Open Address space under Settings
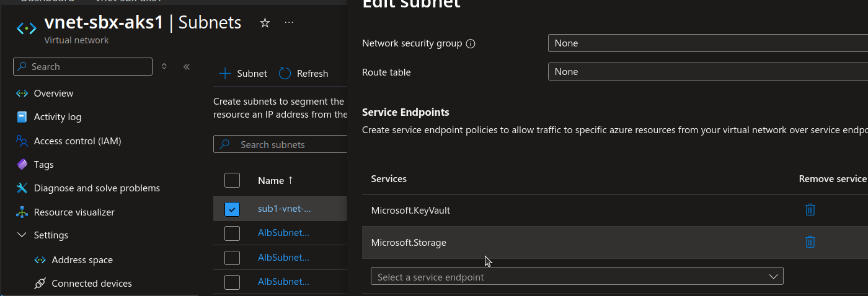This screenshot has width=868, height=296. click(82, 260)
